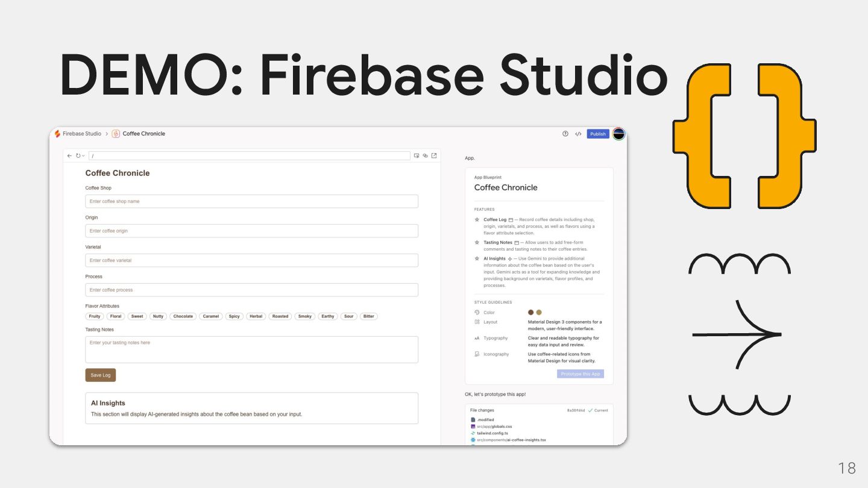Select the Sour flavor chip
This screenshot has width=868, height=488.
point(349,316)
